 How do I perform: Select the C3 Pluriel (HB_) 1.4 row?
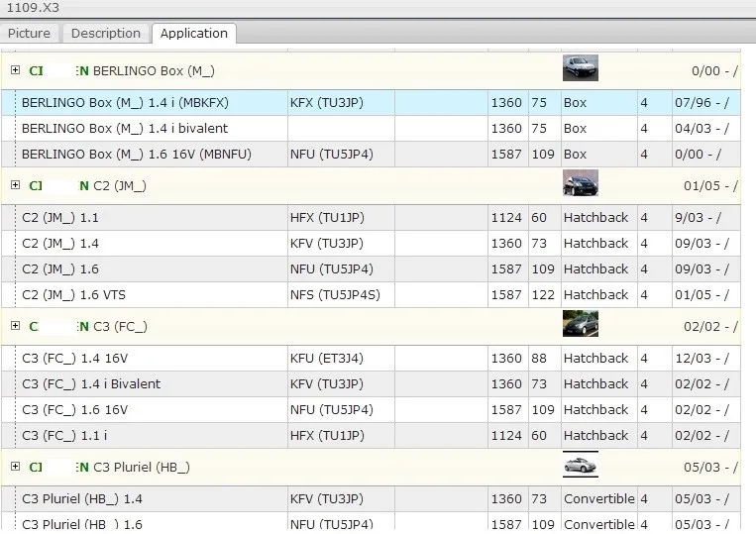[x=371, y=498]
